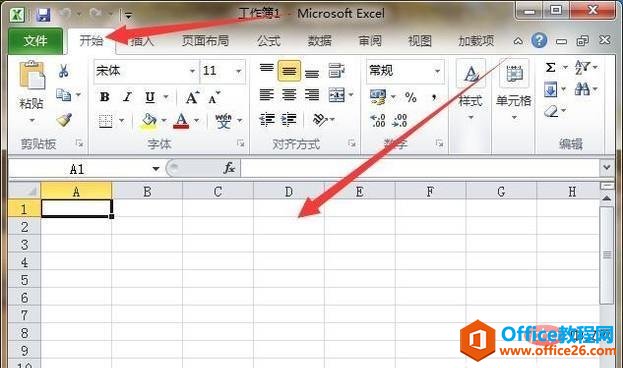This screenshot has height=368, width=623.
Task: Open the font name dropdown arrow
Action: 192,71
